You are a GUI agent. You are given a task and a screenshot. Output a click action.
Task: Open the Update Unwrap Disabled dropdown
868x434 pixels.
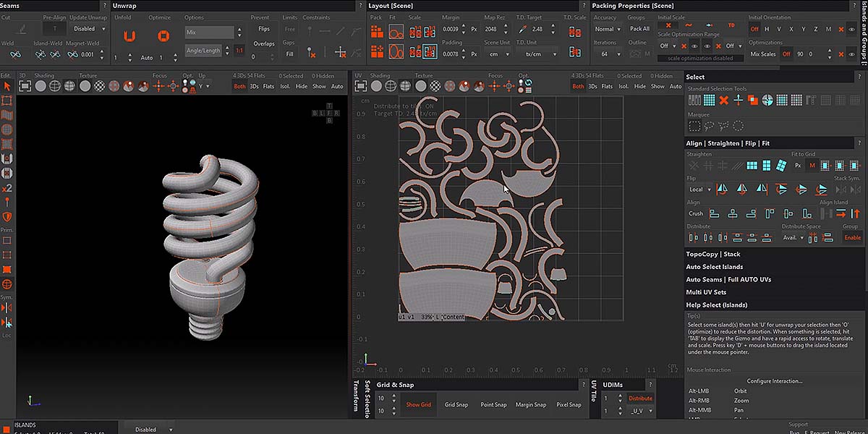(90, 29)
